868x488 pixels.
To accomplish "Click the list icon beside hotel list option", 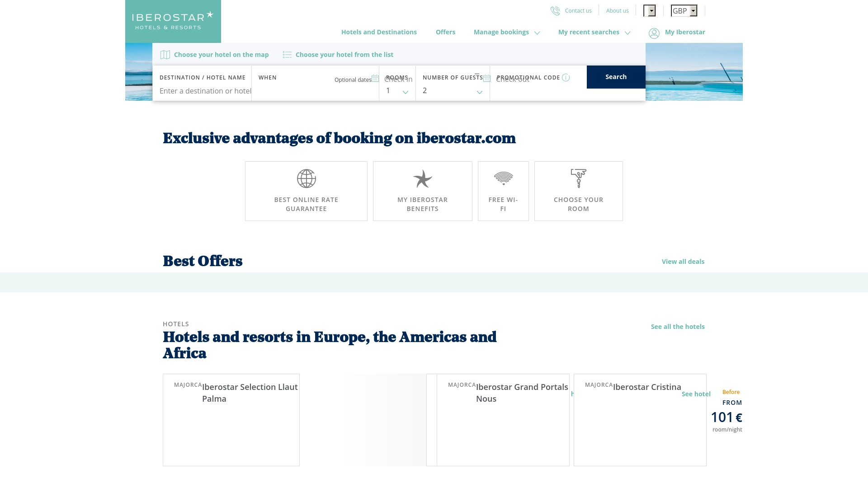I will (x=287, y=55).
